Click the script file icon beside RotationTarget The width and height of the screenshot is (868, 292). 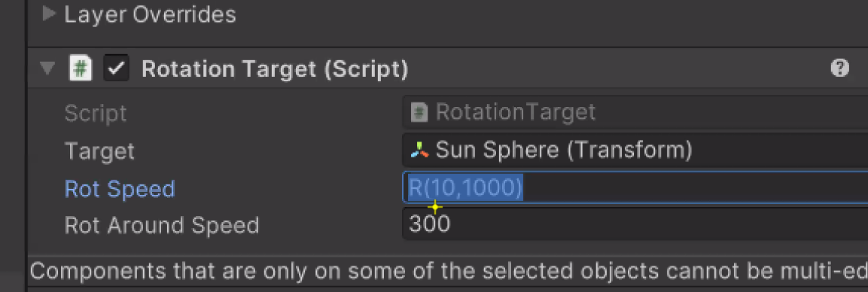pos(419,112)
